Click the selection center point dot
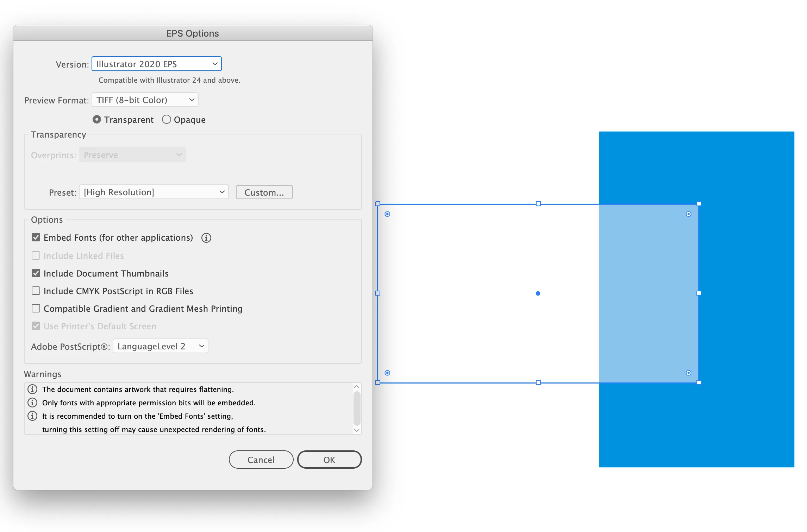Image resolution: width=807 pixels, height=532 pixels. 538,293
